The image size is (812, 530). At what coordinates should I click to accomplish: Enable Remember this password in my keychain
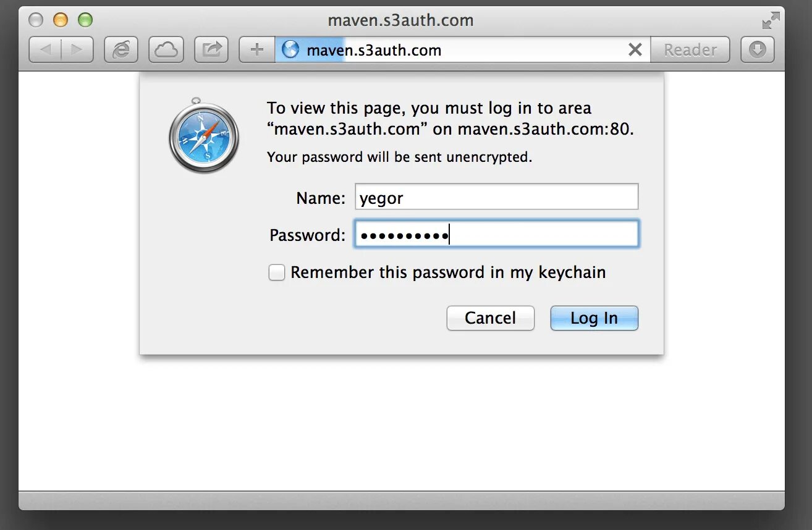[x=277, y=272]
